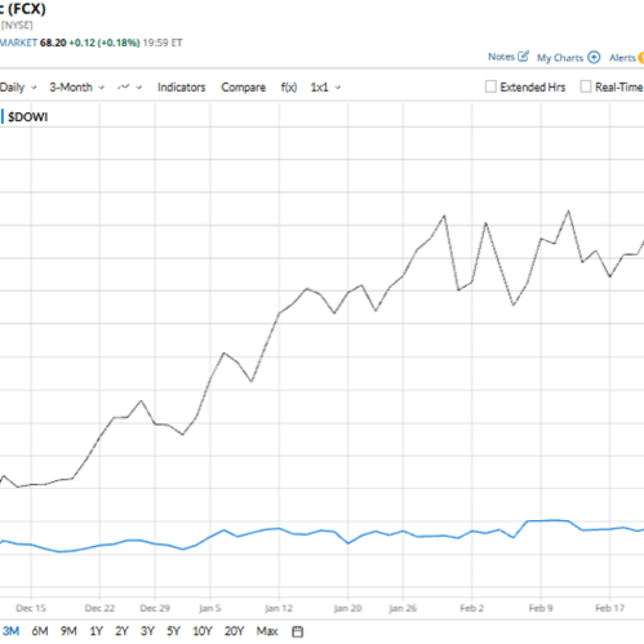
Task: Switch to the 1Y range tab
Action: pyautogui.click(x=96, y=631)
